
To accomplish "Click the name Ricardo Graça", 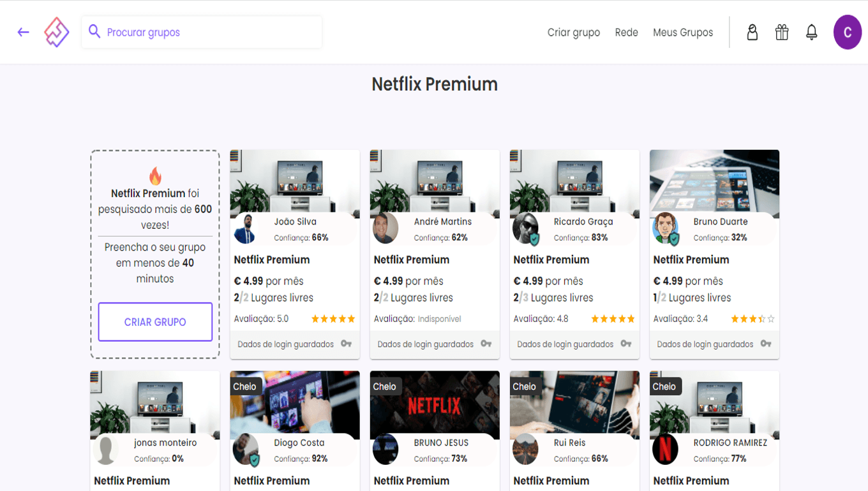I will pos(583,221).
